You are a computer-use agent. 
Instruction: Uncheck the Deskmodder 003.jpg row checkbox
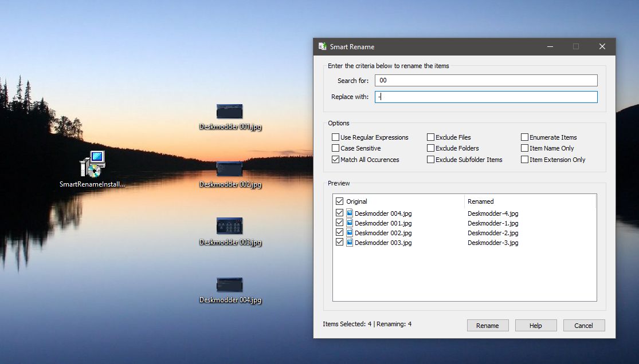click(x=339, y=242)
